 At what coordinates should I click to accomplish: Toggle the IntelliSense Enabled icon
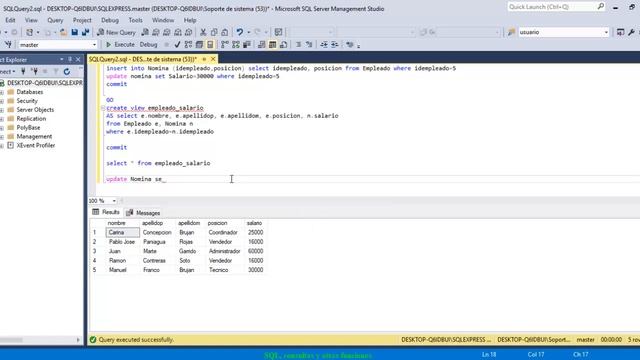point(210,44)
